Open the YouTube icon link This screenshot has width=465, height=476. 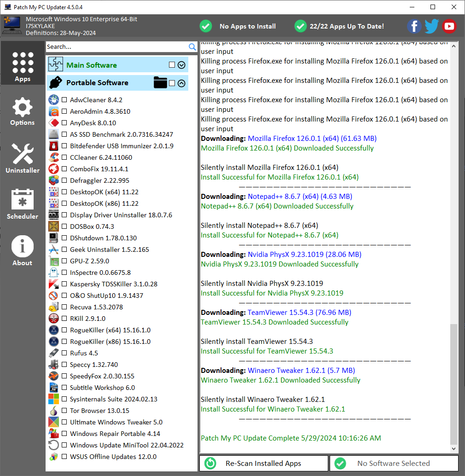(449, 26)
